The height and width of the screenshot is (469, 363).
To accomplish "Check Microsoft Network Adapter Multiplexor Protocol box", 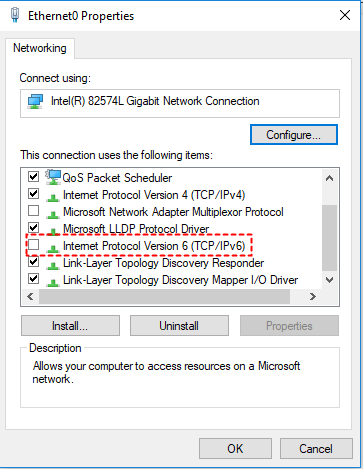I will (x=33, y=211).
